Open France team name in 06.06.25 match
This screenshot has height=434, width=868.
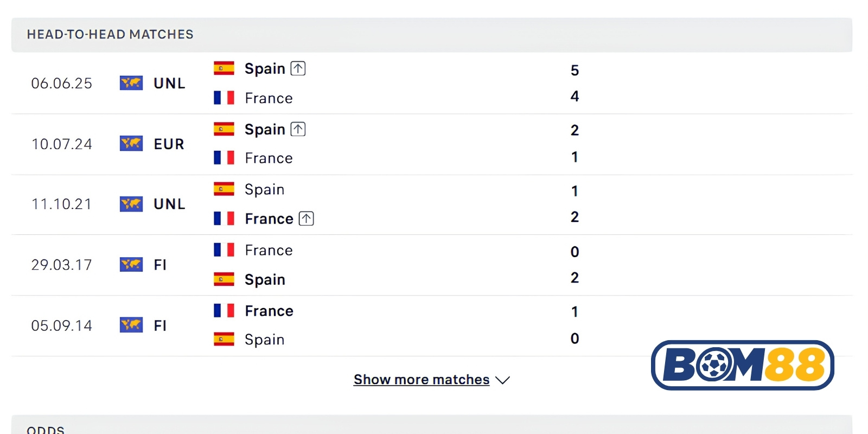tap(269, 98)
